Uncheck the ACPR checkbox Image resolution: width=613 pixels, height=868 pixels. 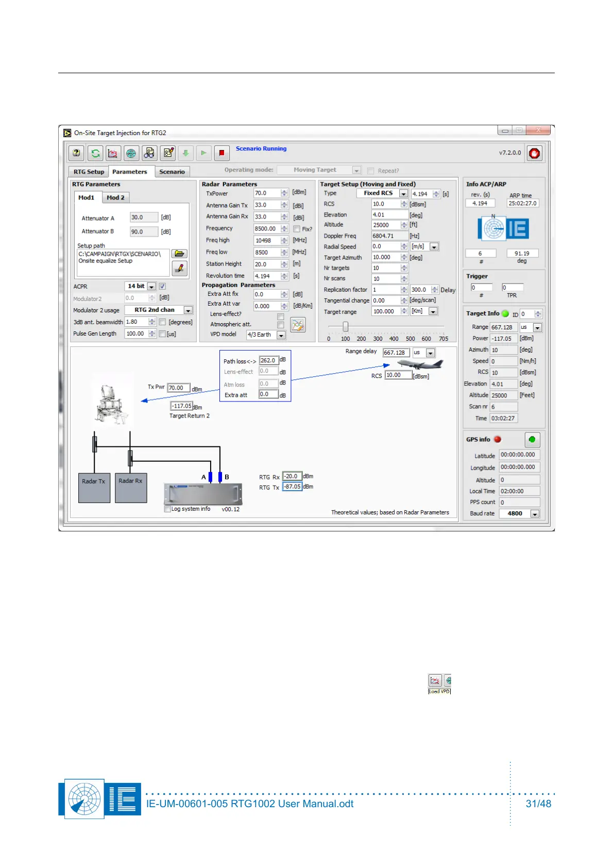tap(162, 286)
